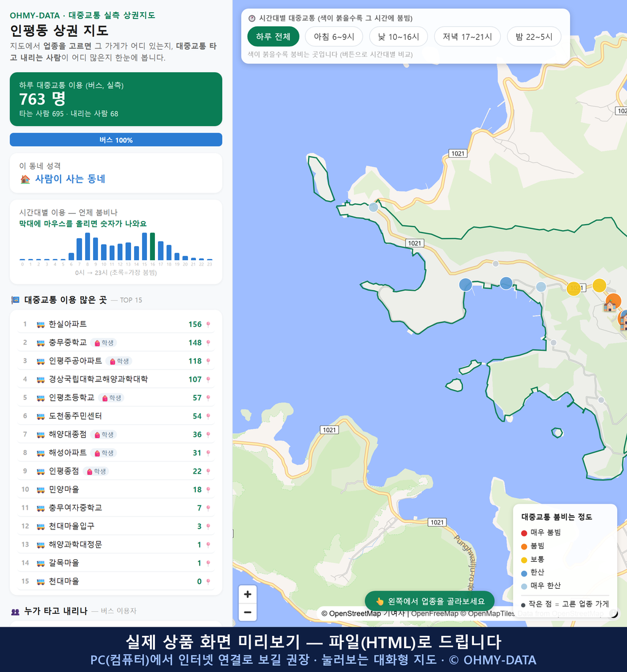Select the 천대마을 list row

(x=116, y=581)
